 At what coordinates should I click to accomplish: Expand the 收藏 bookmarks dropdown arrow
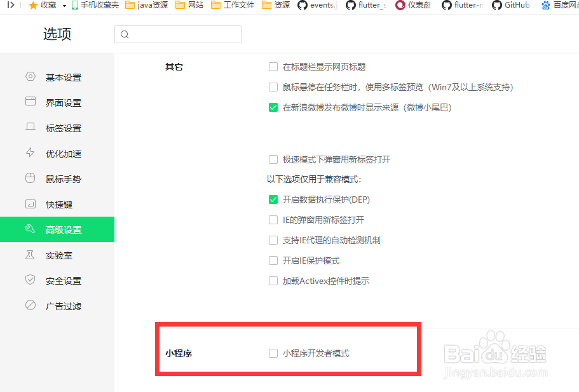coord(64,6)
